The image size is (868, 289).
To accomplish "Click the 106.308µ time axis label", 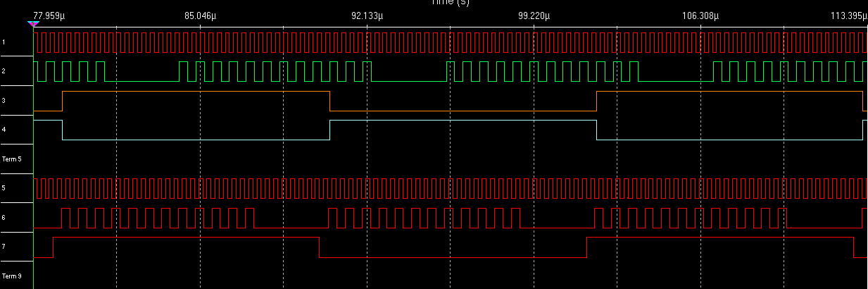I will pyautogui.click(x=700, y=15).
